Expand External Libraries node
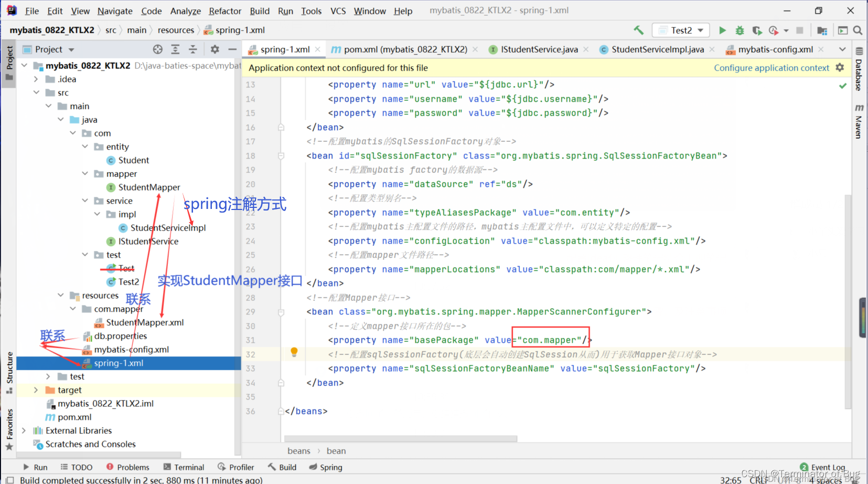 click(x=24, y=430)
